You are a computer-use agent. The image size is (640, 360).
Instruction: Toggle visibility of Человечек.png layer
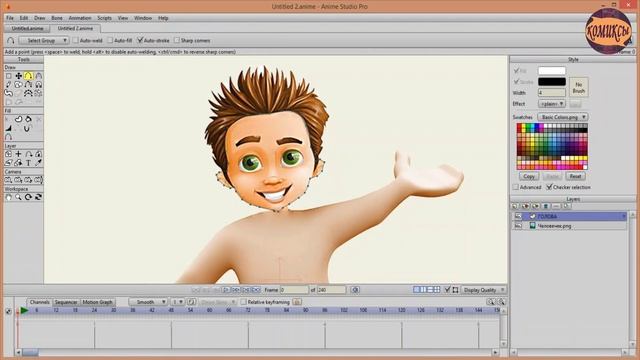tap(518, 226)
